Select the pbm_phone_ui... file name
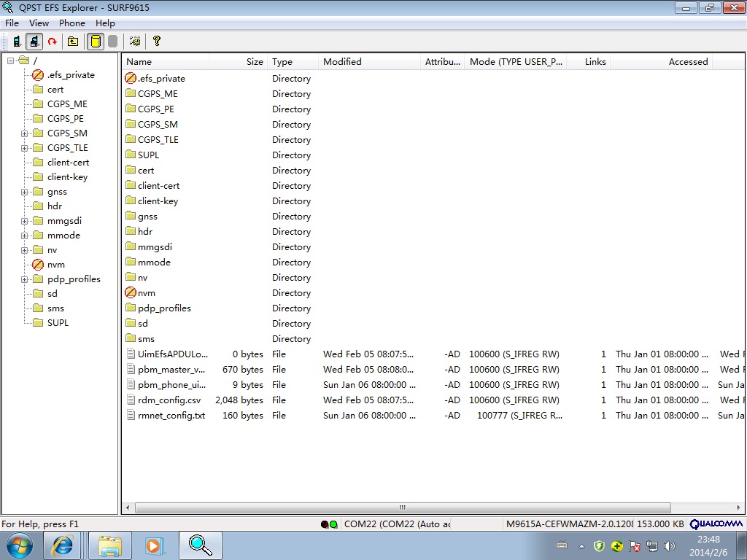 coord(171,385)
